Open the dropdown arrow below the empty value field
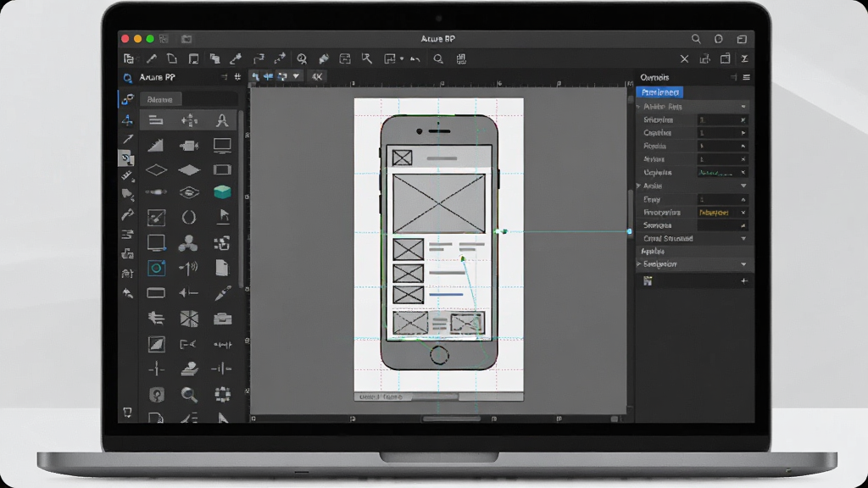Screen dimensions: 868x488 (743, 238)
